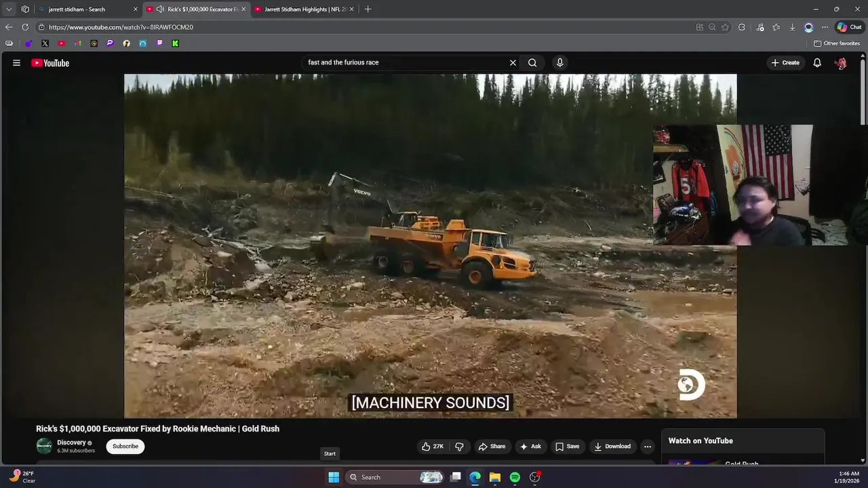The image size is (868, 488).
Task: Expand the tab search dropdown arrow
Action: [9, 9]
